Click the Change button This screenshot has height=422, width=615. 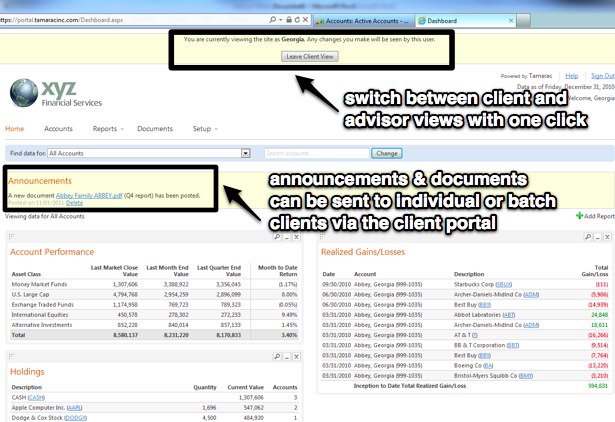point(387,153)
